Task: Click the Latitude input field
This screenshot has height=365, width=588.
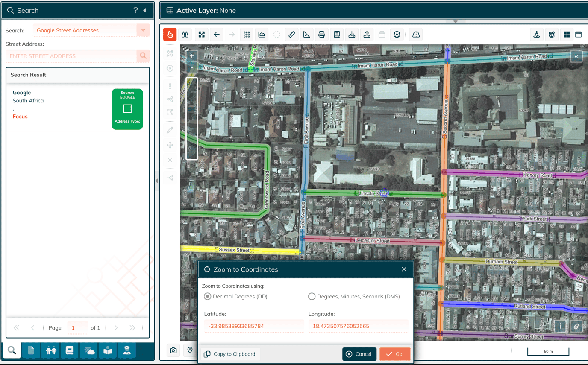Action: point(254,326)
